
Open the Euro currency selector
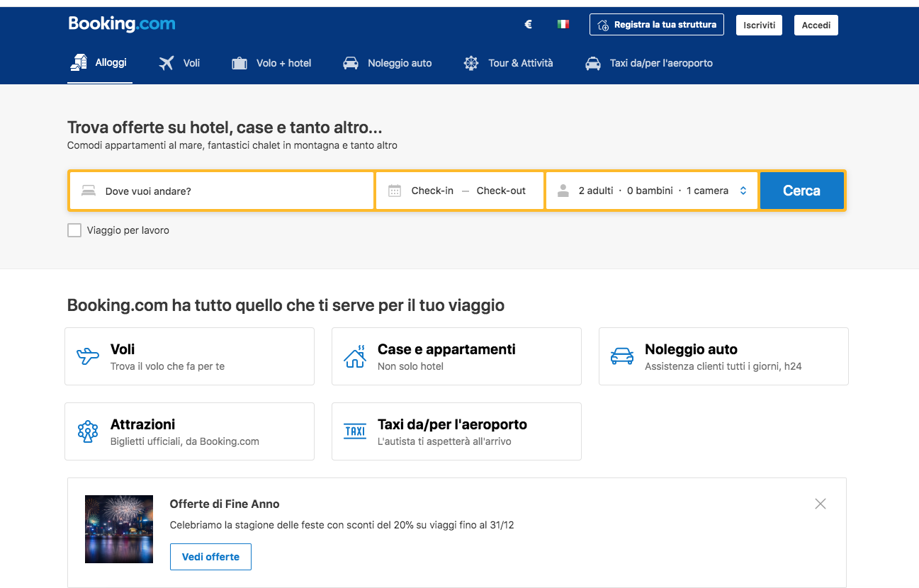(x=528, y=25)
